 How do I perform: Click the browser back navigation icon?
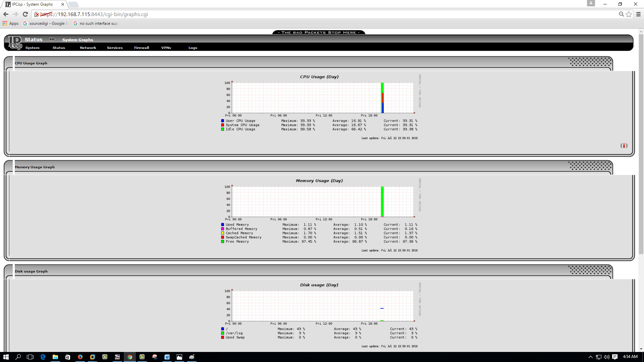[x=6, y=14]
